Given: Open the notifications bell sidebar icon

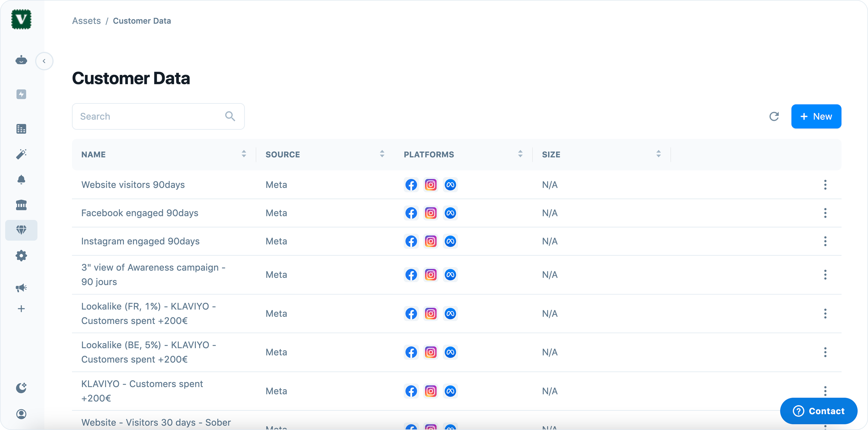Looking at the screenshot, I should [21, 179].
